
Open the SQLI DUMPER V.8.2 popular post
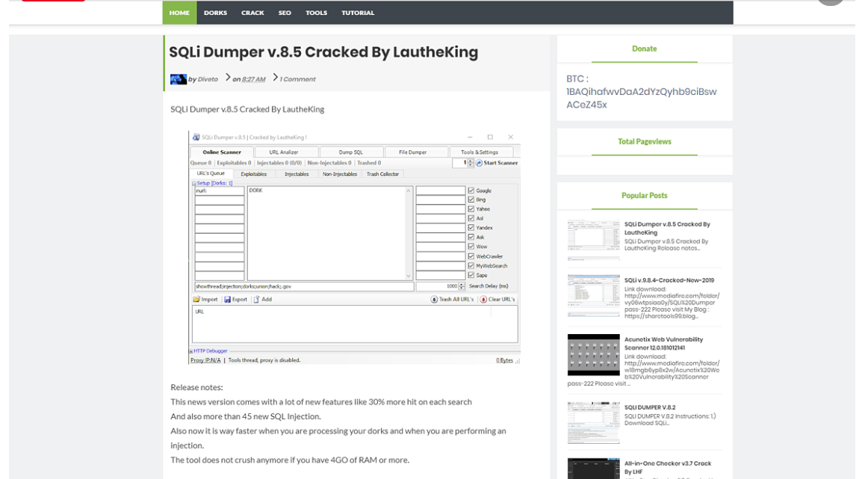tap(650, 407)
